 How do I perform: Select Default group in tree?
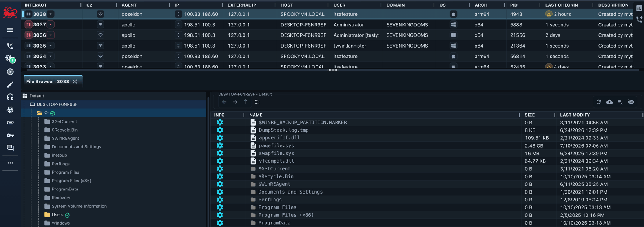(x=36, y=96)
